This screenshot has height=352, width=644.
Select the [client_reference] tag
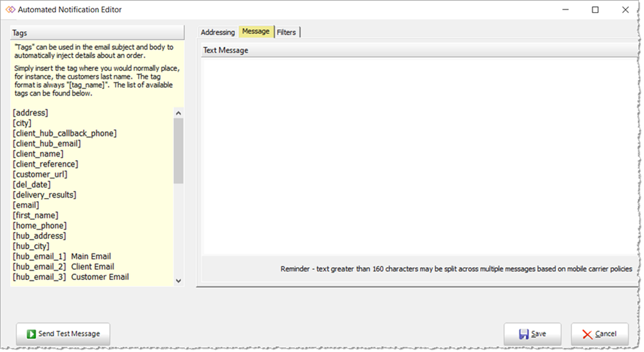(x=45, y=164)
